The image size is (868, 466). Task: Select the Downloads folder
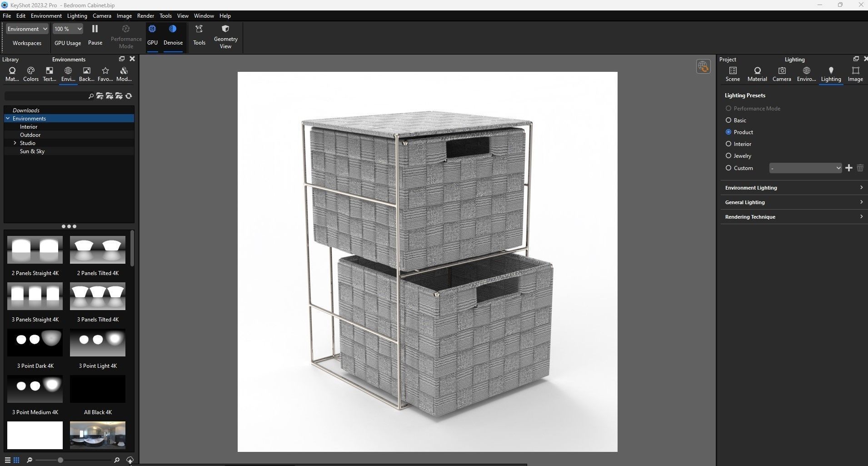tap(26, 110)
